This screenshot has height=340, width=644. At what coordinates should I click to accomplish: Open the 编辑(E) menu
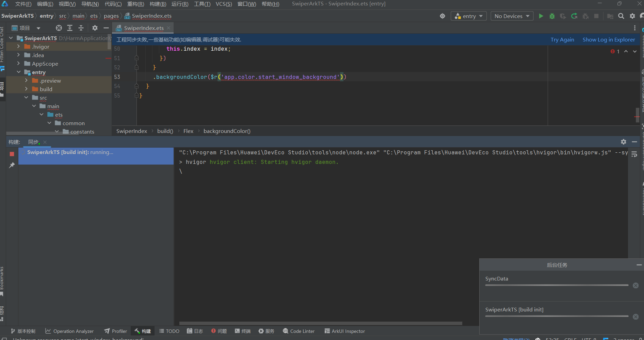click(x=45, y=4)
